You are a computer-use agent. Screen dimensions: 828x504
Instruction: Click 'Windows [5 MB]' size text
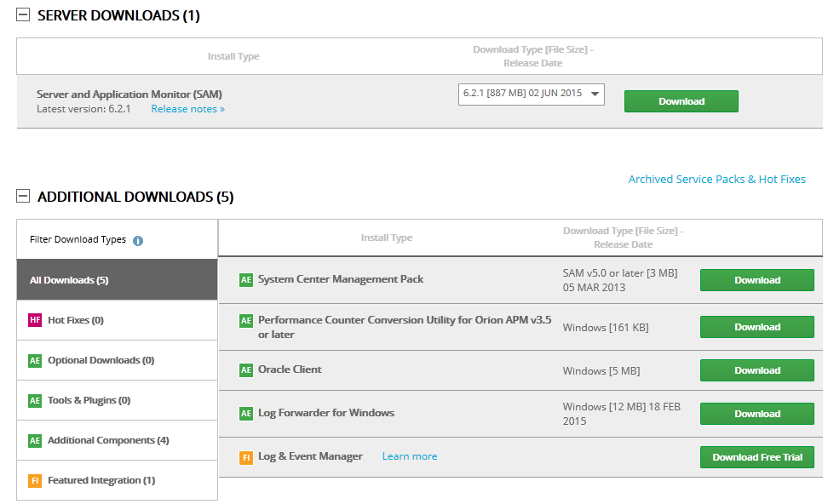pyautogui.click(x=601, y=370)
